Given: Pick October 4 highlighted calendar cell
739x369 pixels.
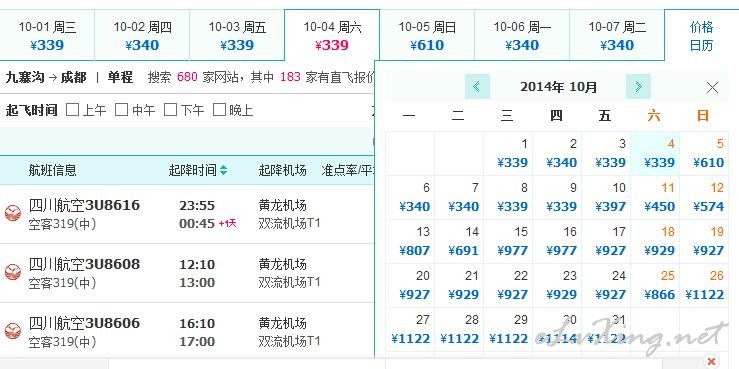Looking at the screenshot, I should click(x=655, y=154).
